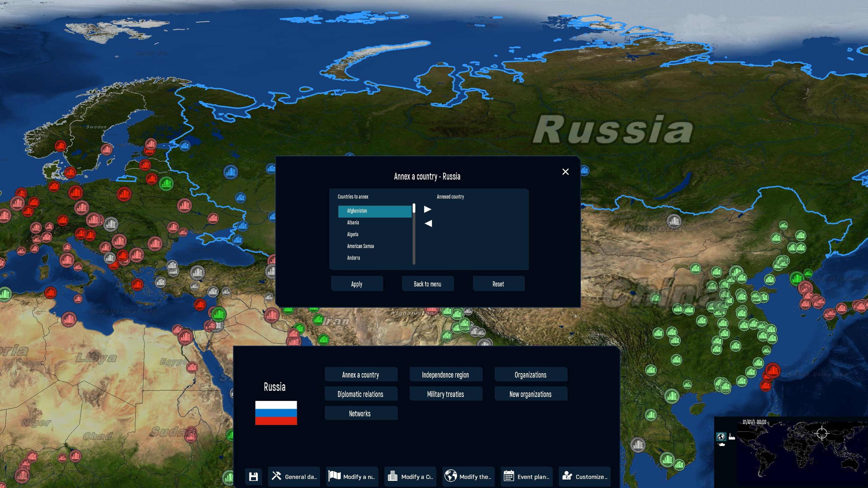This screenshot has height=488, width=868.
Task: Click the 'Annex a country' button
Action: 360,375
